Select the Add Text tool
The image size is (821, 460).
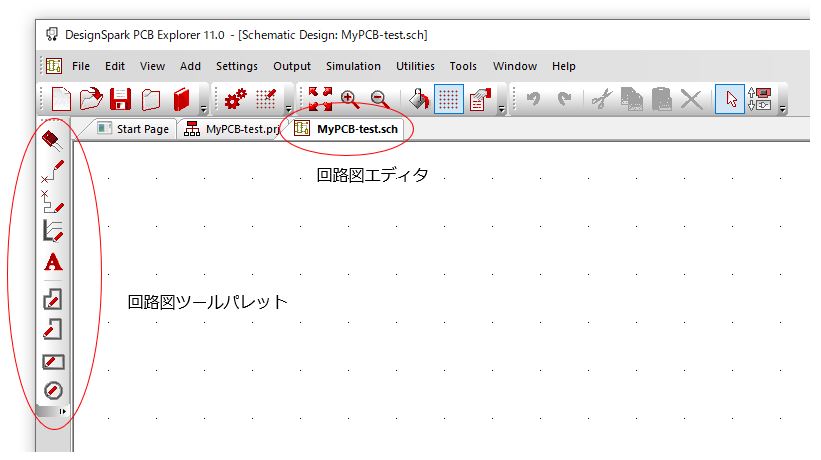tap(53, 263)
